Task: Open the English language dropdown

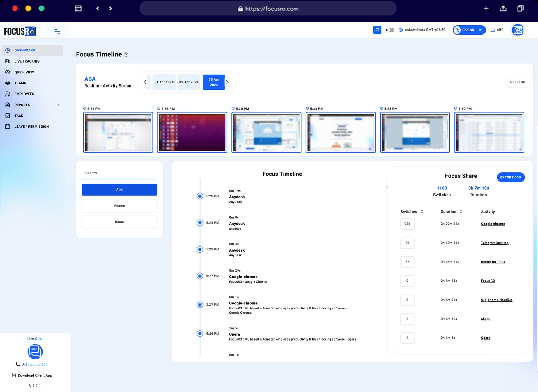Action: click(x=469, y=30)
